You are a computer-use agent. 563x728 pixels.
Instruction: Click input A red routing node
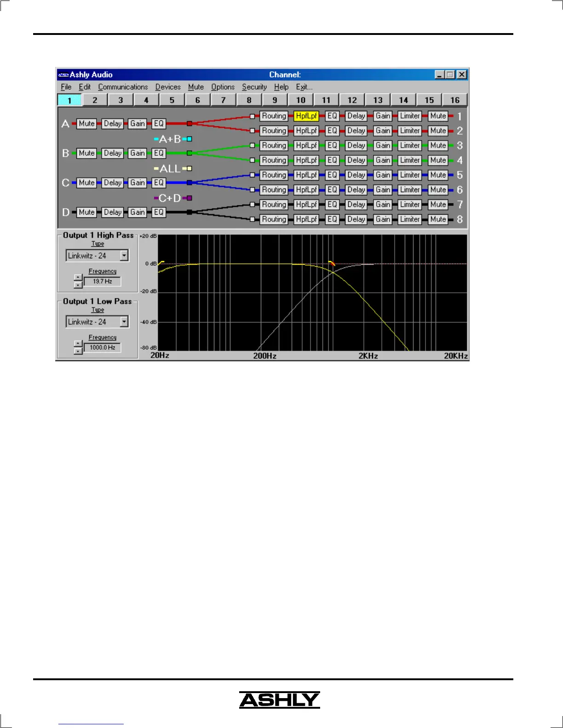(x=190, y=124)
